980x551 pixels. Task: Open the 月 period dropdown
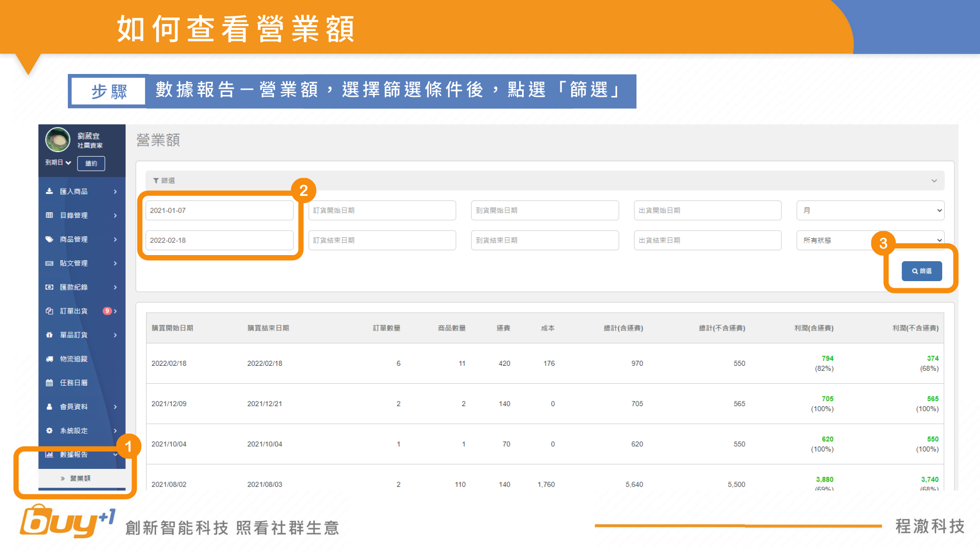pos(870,210)
